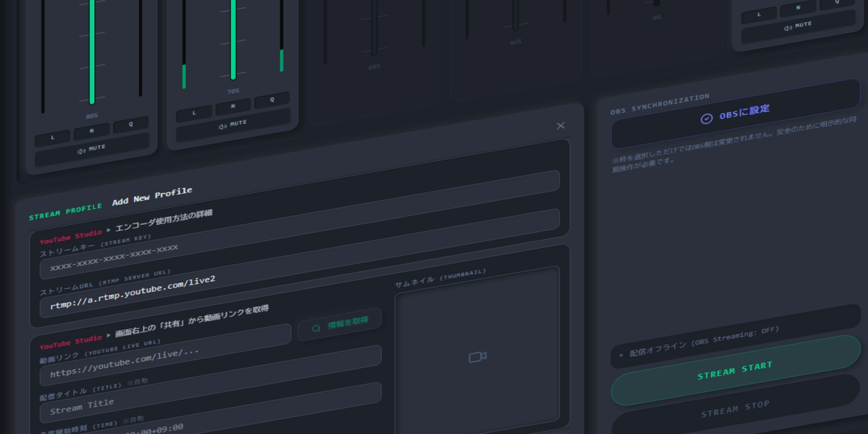
Task: Mute the 70% mixer channel
Action: pos(233,125)
